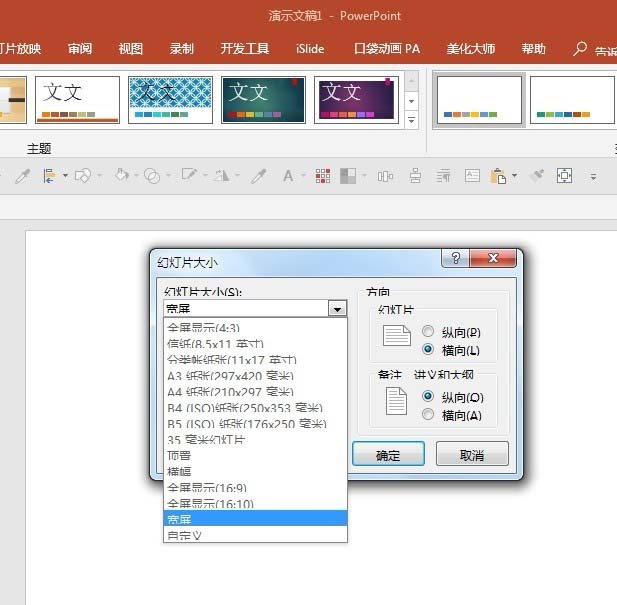
Task: Choose B4 (ISO) 纸张 option
Action: (x=255, y=408)
